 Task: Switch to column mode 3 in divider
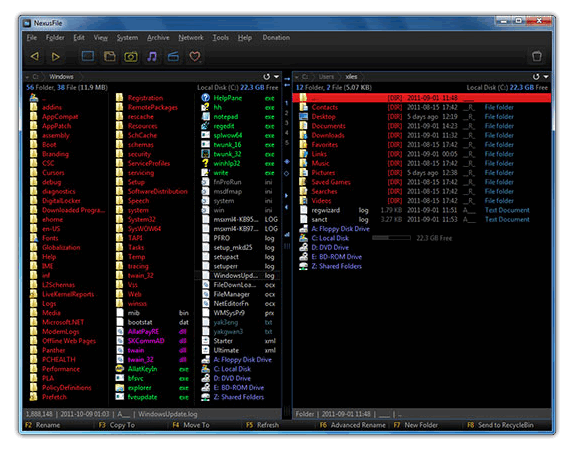pyautogui.click(x=287, y=123)
